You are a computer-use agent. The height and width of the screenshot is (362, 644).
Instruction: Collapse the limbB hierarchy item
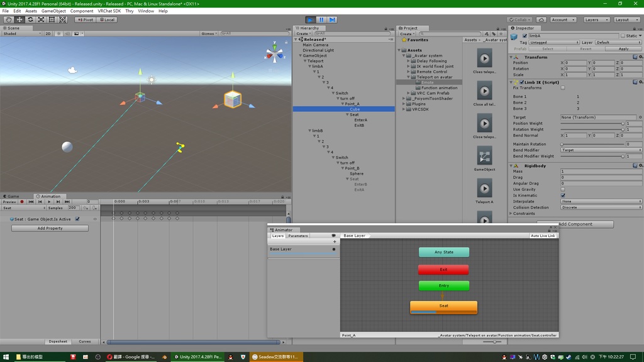tap(310, 131)
